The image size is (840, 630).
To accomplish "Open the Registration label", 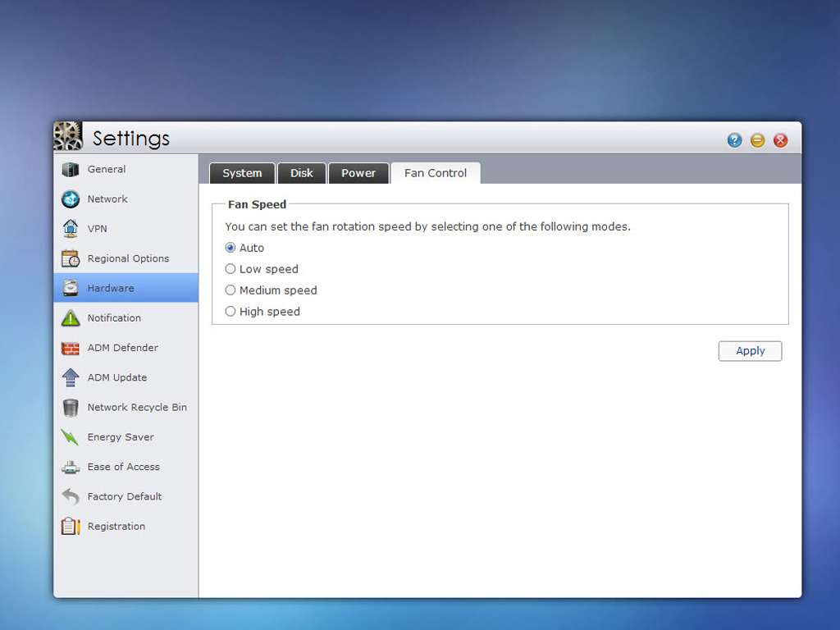I will point(116,527).
